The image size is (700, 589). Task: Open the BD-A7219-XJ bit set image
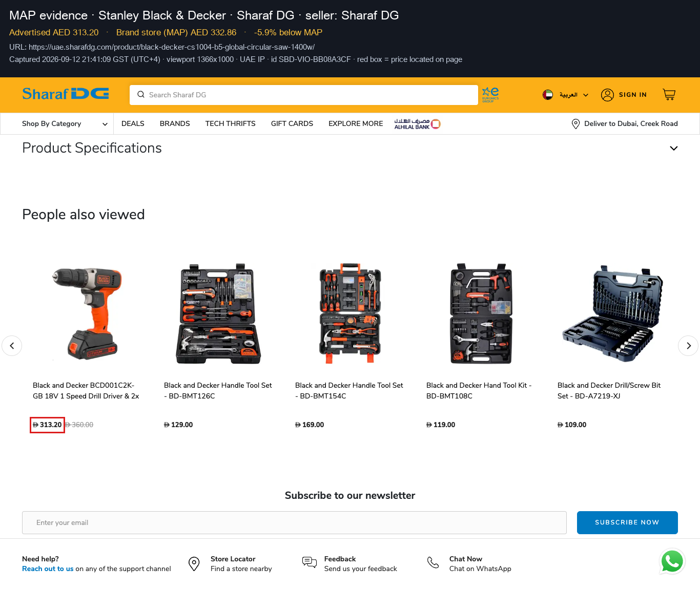point(612,313)
